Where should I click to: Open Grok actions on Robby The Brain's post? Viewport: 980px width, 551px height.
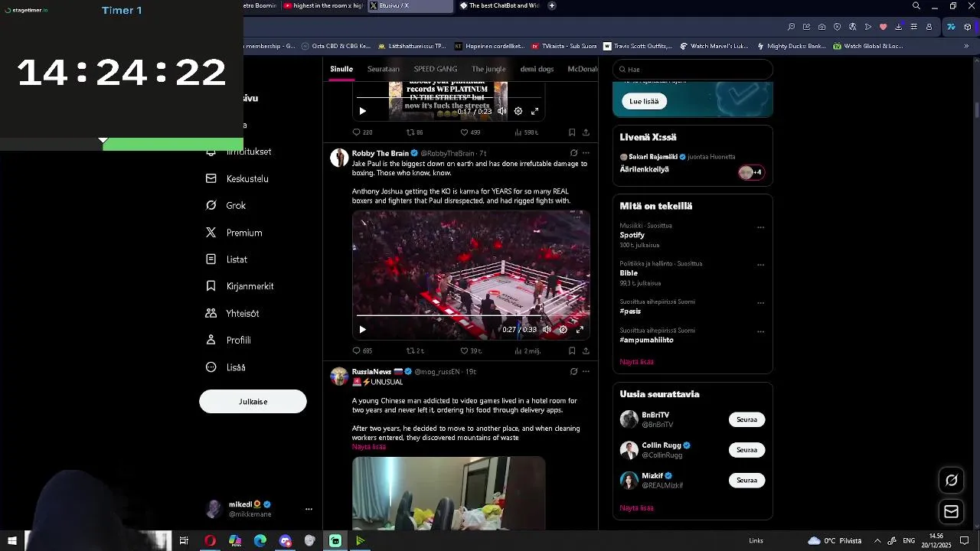[x=573, y=153]
